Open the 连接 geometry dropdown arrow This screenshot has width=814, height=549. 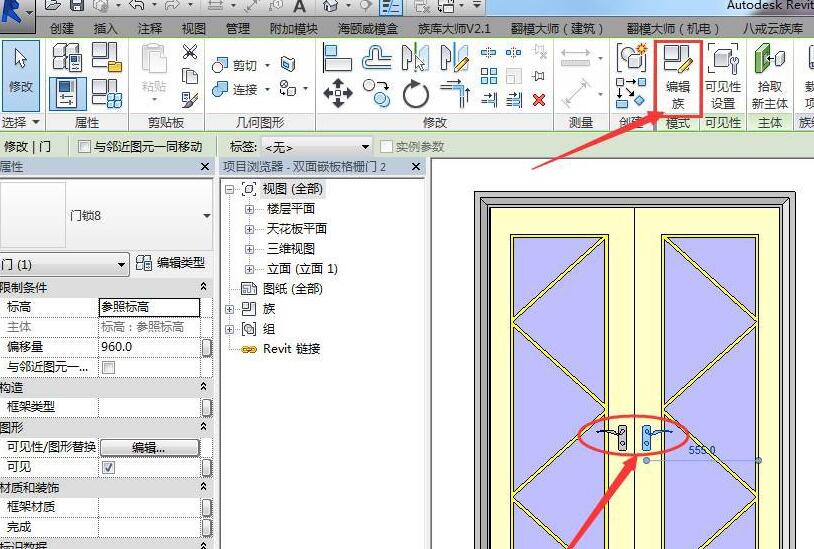tap(267, 89)
